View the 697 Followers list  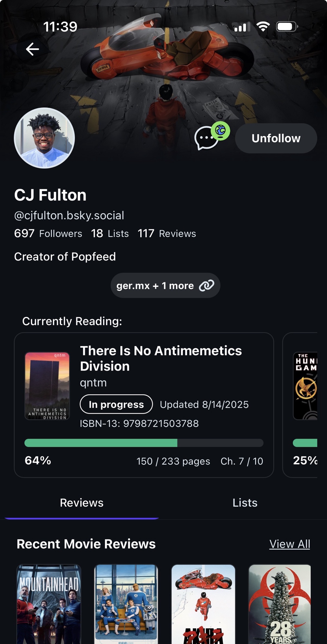coord(48,233)
